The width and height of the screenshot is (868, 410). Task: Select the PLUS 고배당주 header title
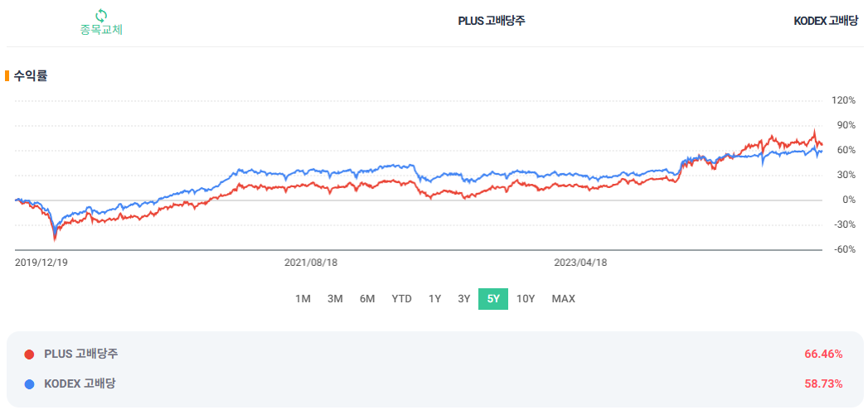coord(492,21)
